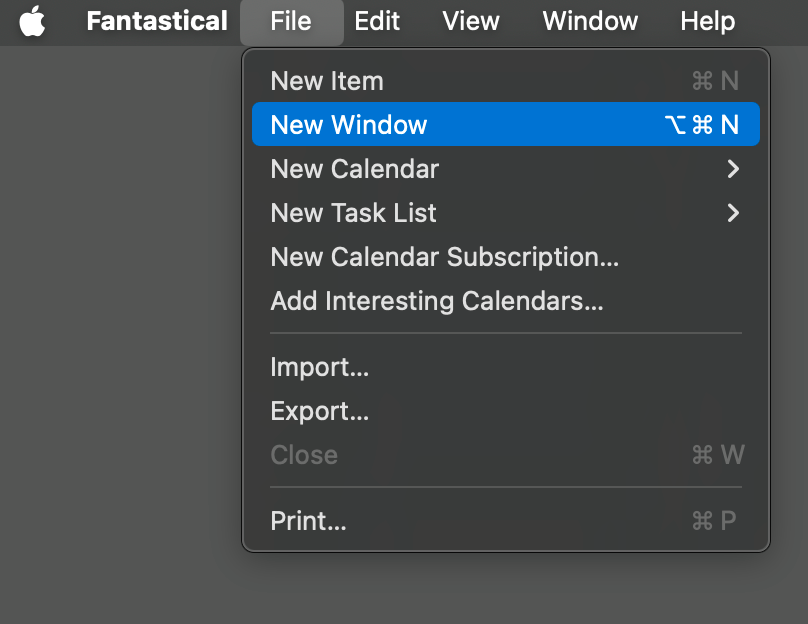Choose Print… from the File menu
Viewport: 808px width, 624px height.
(506, 520)
